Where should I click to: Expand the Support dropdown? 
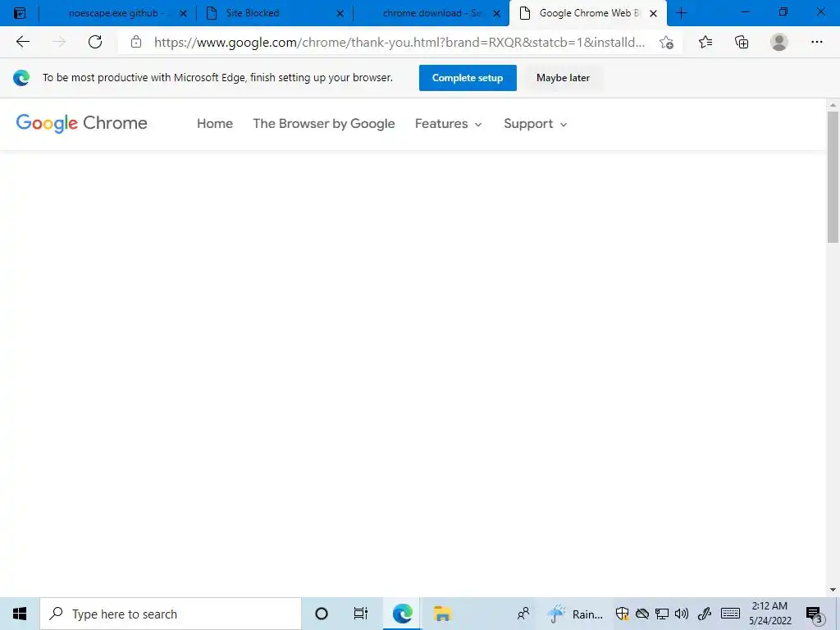[535, 124]
